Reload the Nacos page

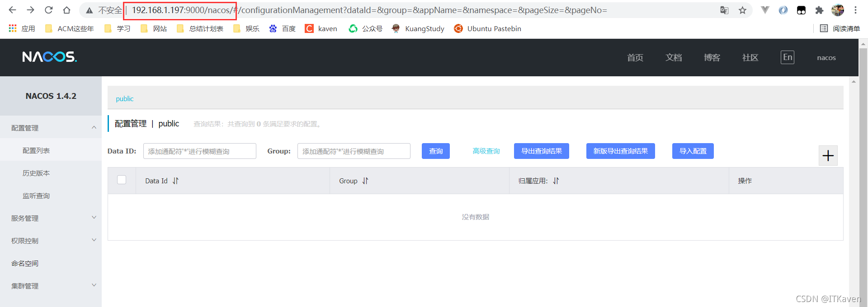(x=48, y=10)
